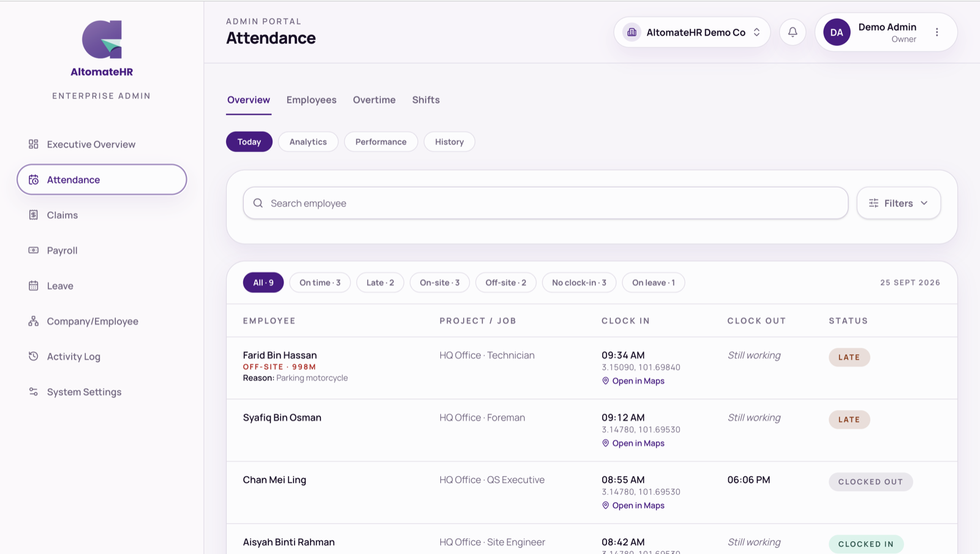Click the LATE badge for Farid
The image size is (980, 554).
coord(849,357)
